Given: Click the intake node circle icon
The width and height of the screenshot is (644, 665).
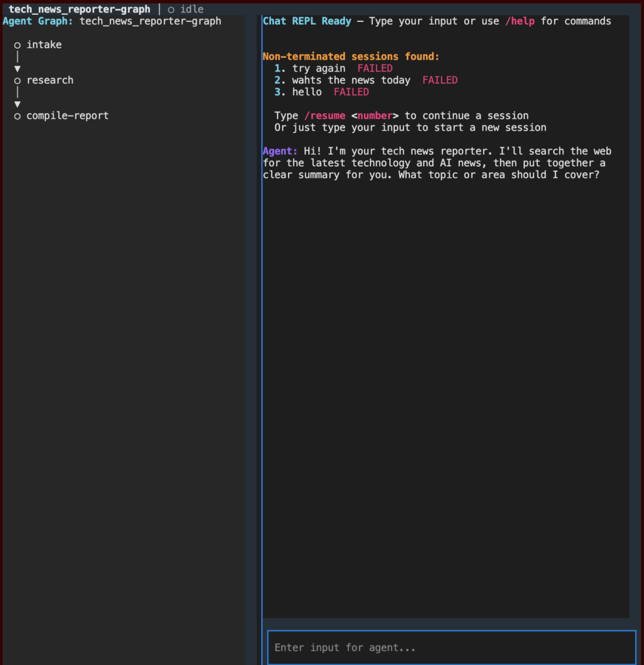Looking at the screenshot, I should (18, 45).
